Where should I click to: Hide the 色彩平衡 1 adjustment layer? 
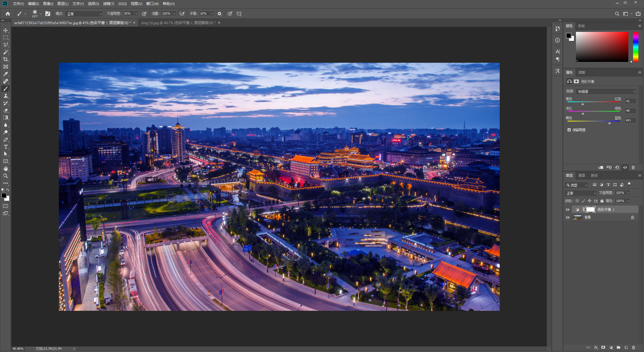click(568, 209)
